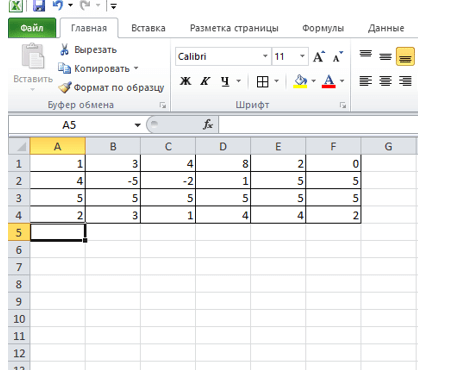Click cell F1 containing 0
Viewport: 449px width, 385px height.
point(333,164)
